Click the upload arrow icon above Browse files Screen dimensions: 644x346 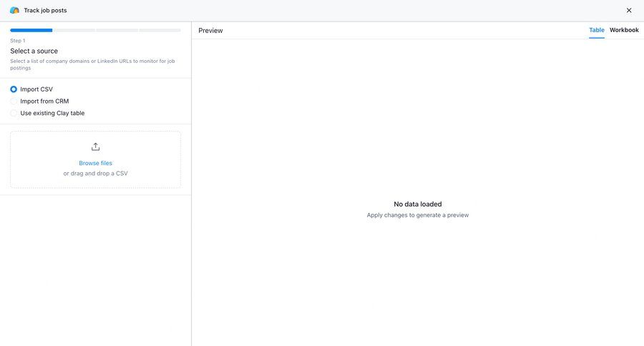(x=95, y=147)
